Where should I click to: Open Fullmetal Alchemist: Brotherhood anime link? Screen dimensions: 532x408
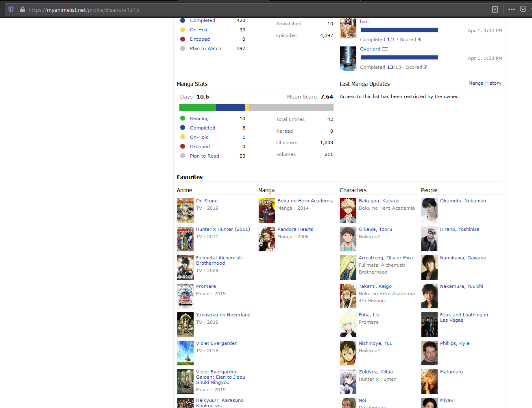[219, 260]
